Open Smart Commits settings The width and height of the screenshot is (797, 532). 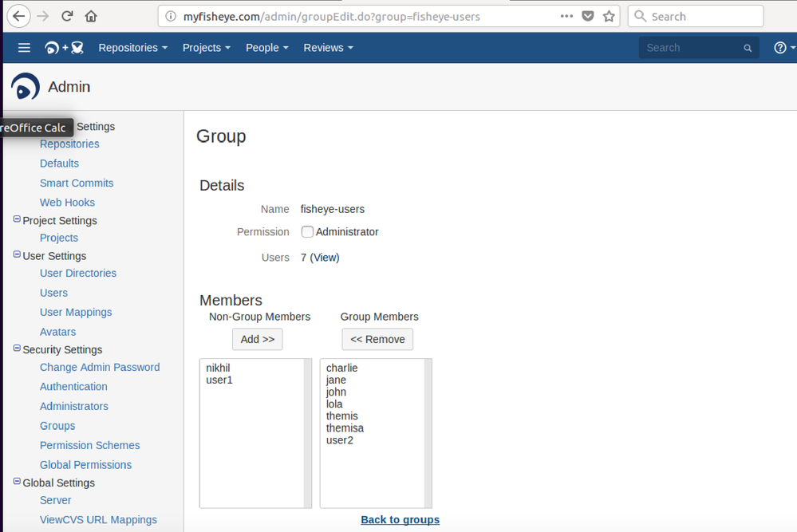77,183
